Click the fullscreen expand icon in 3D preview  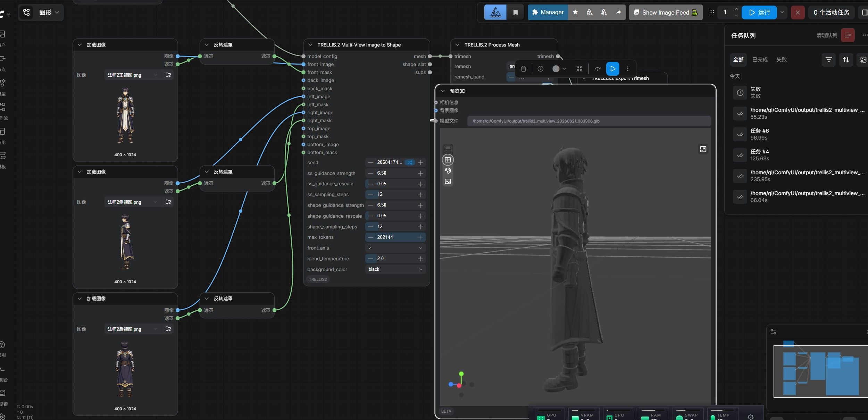703,149
